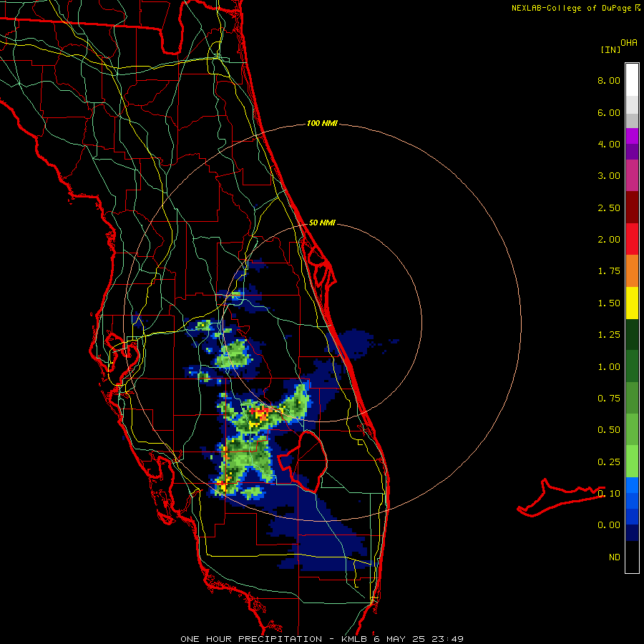Click the white 8.00 inch color swatch
This screenshot has width=644, height=644.
click(x=632, y=80)
